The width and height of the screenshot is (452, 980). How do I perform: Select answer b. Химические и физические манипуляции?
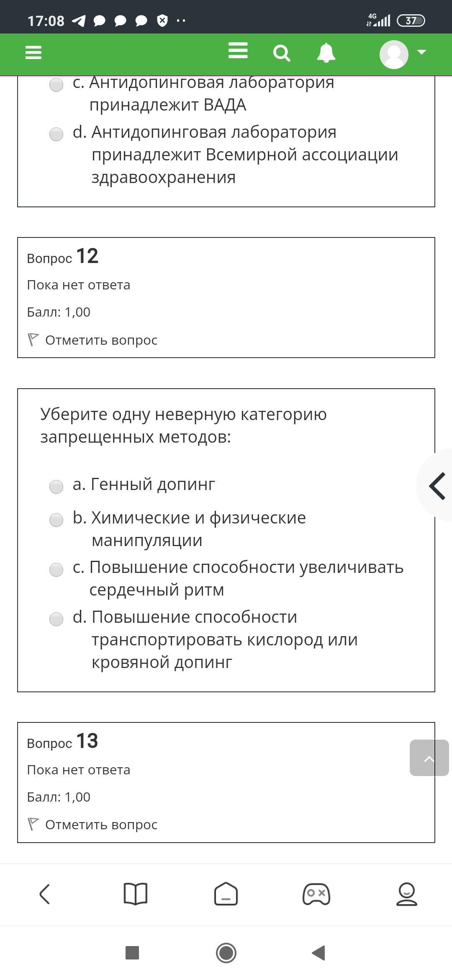coord(56,520)
